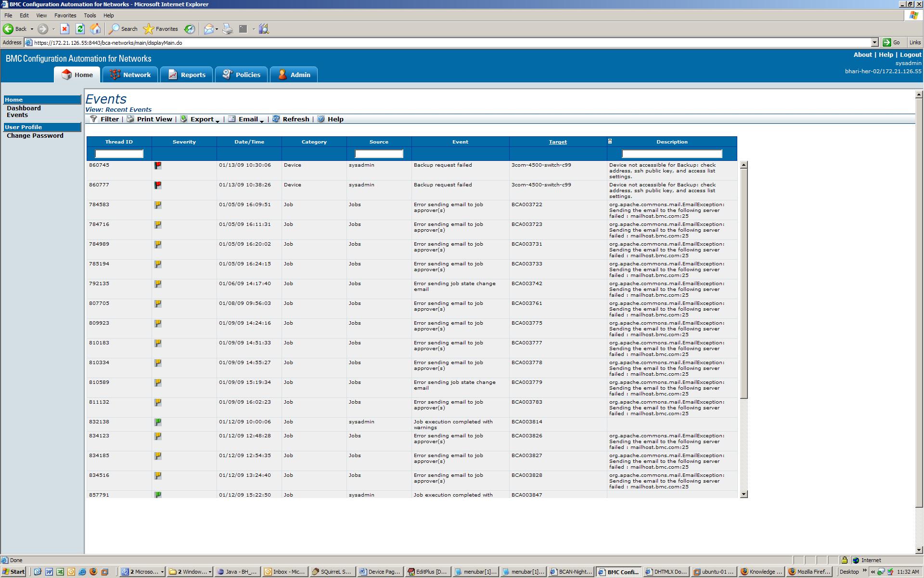Click yellow severity flag for thread 784583
This screenshot has height=578, width=924.
pos(157,205)
